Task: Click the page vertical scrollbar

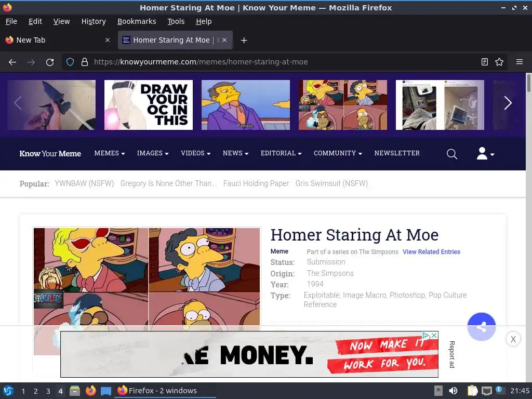Action: click(528, 82)
